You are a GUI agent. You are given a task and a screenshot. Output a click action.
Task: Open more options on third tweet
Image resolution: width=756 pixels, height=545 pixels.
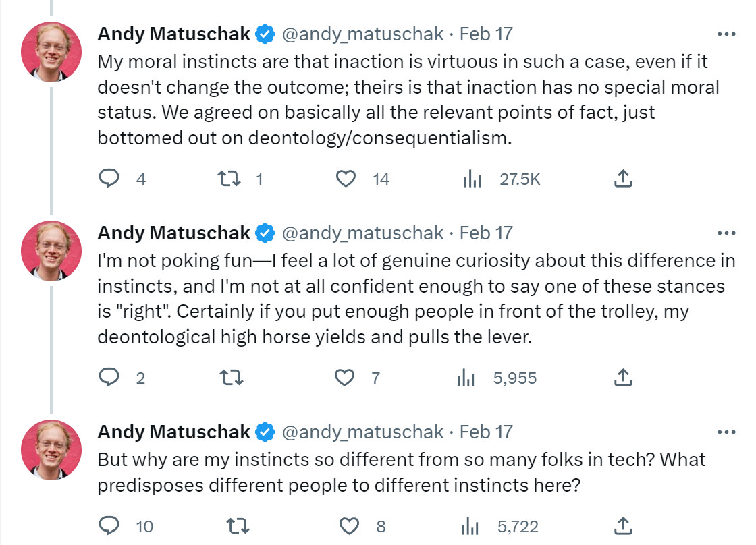pos(726,432)
